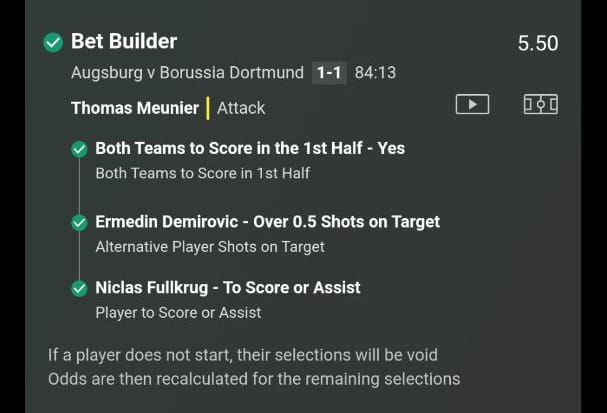This screenshot has height=413, width=607.
Task: Click checkmark beside Ermedin Demirovic selection
Action: coord(79,223)
